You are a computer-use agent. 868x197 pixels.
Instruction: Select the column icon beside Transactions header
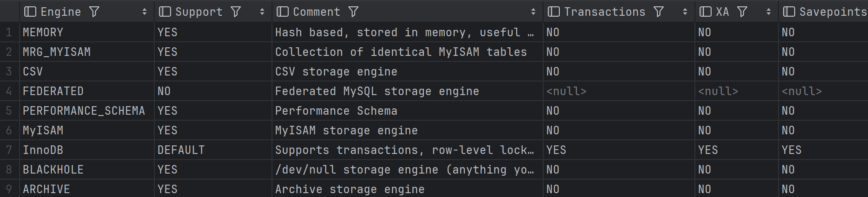click(553, 12)
